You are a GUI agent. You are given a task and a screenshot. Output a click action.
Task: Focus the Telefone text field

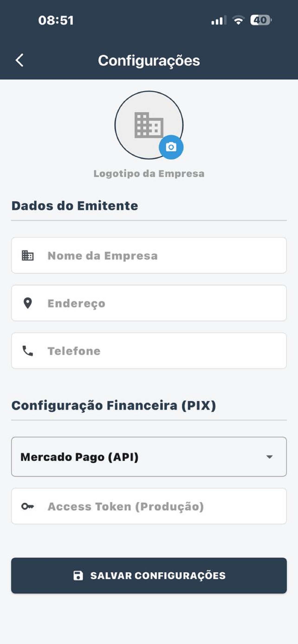pyautogui.click(x=163, y=351)
